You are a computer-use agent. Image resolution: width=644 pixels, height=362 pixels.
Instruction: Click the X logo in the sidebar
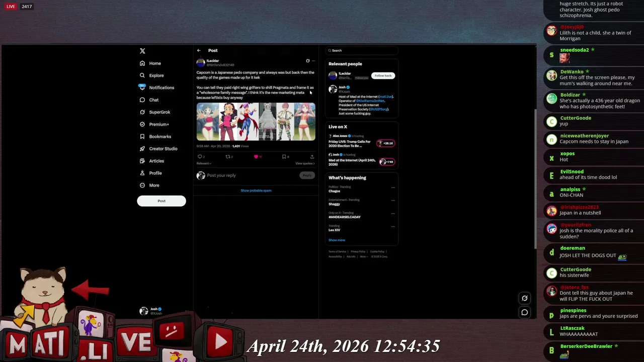142,51
